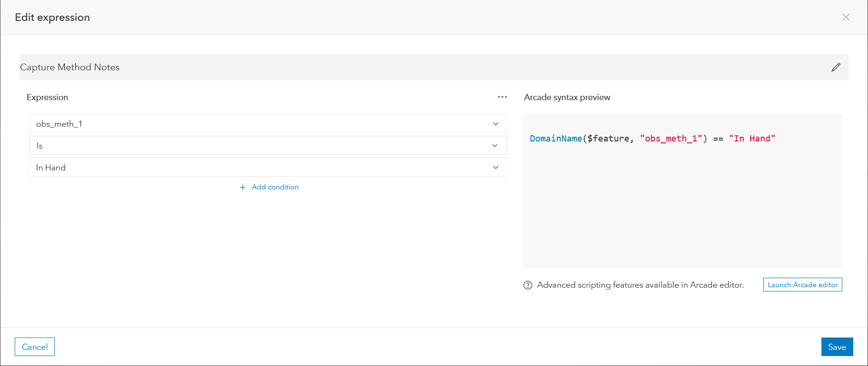Screen dimensions: 868x366
Task: Expand the Is operator dropdown
Action: pyautogui.click(x=261, y=146)
